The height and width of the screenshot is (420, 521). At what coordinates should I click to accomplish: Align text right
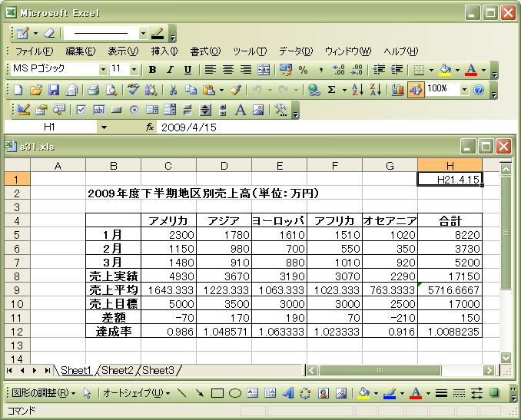point(246,70)
